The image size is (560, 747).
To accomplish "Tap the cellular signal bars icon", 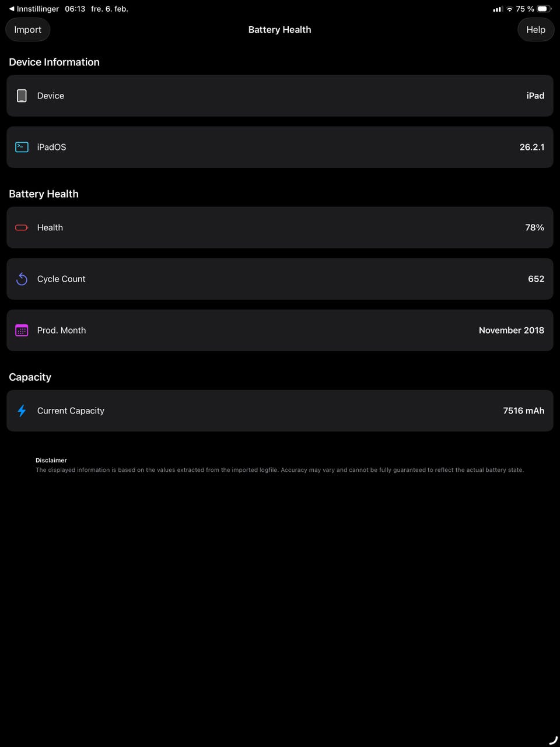I will point(498,9).
